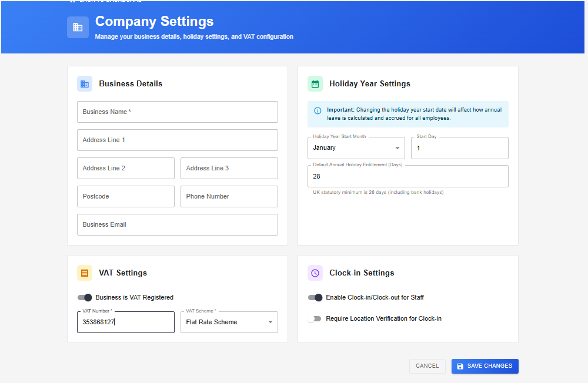Screen dimensions: 588x383
Task: Toggle Business is VAT Registered switch
Action: (x=85, y=298)
